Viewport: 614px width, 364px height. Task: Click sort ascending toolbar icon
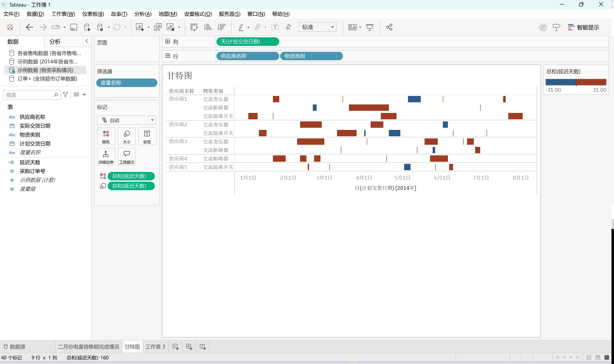point(208,27)
